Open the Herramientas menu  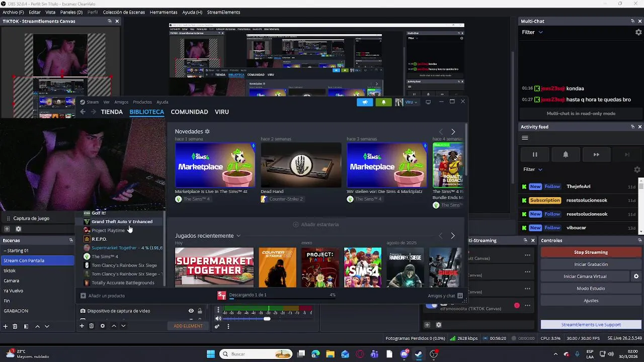(x=164, y=12)
